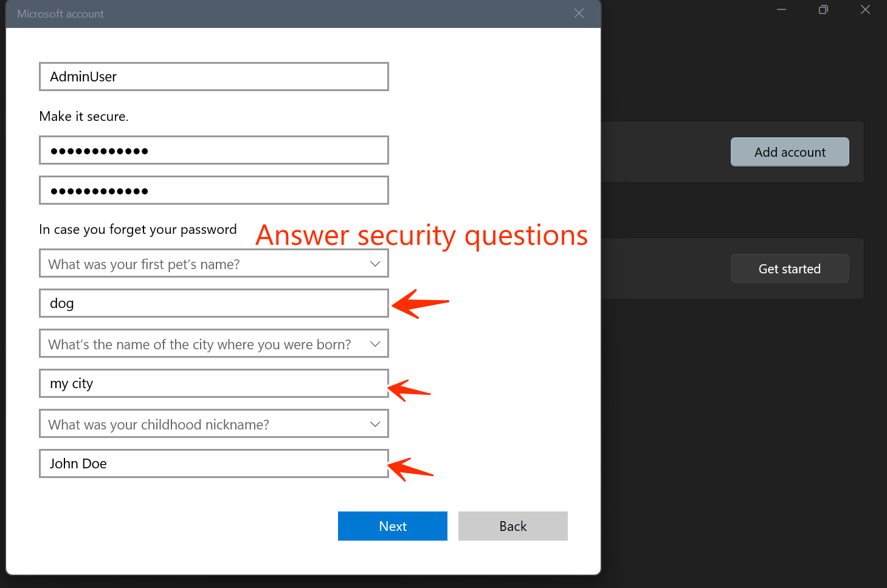Minimize the Settings window
This screenshot has height=588, width=887.
click(x=781, y=10)
